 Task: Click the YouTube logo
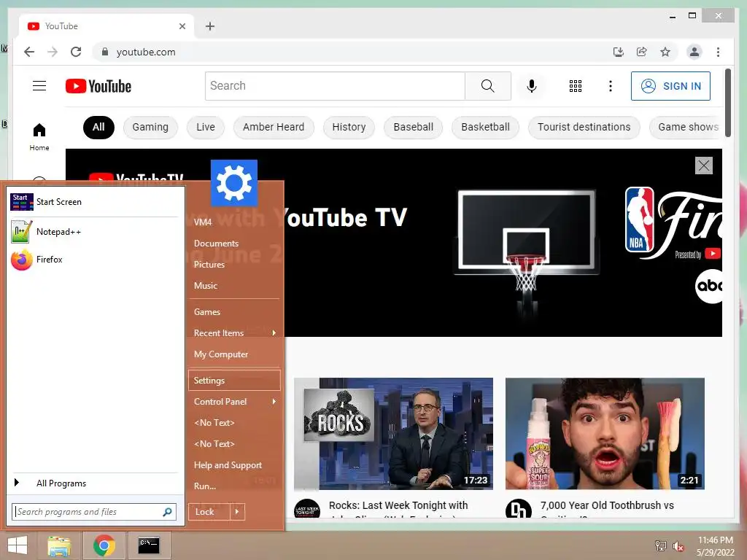[98, 86]
